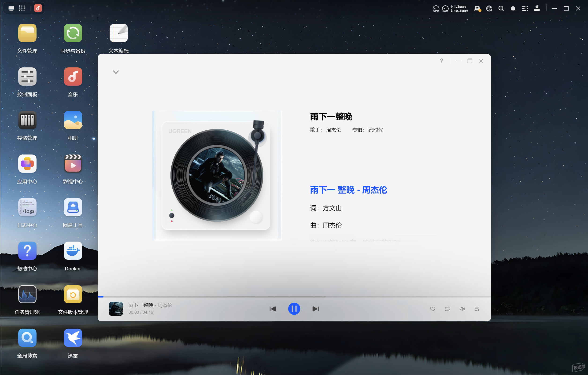Open the playlist queue
This screenshot has height=375, width=588.
(477, 309)
